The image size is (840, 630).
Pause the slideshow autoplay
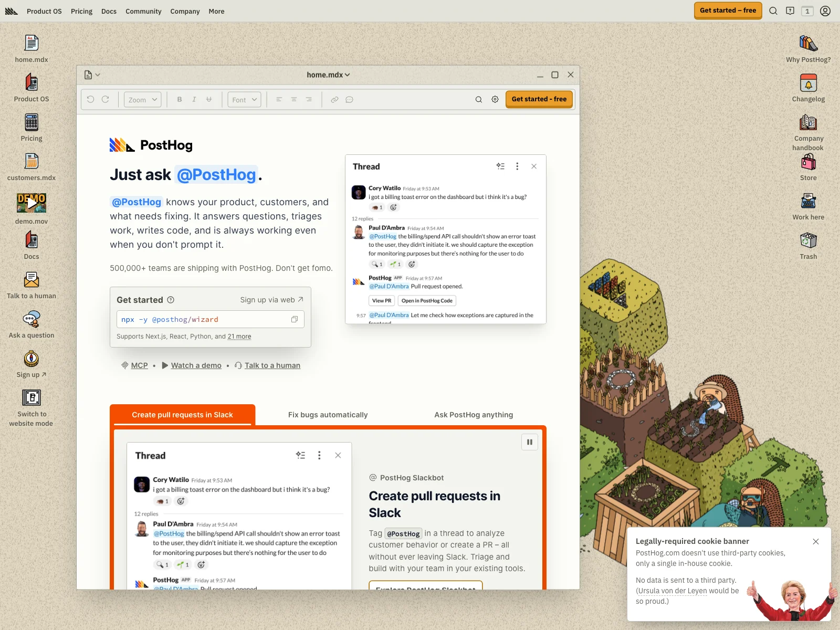click(530, 442)
